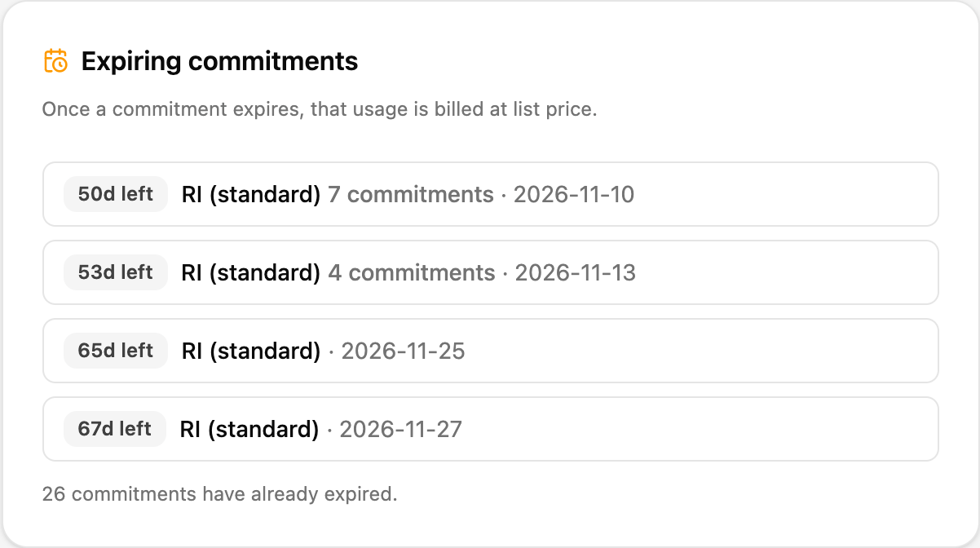This screenshot has height=548, width=980.
Task: Open the row expiring 2026-11-25
Action: tap(490, 351)
